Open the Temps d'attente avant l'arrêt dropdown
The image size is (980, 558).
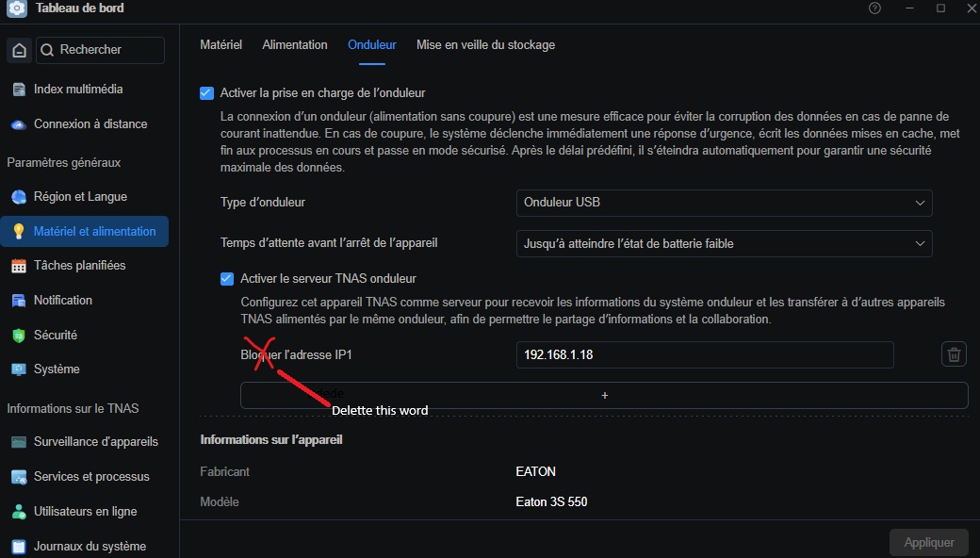point(725,244)
